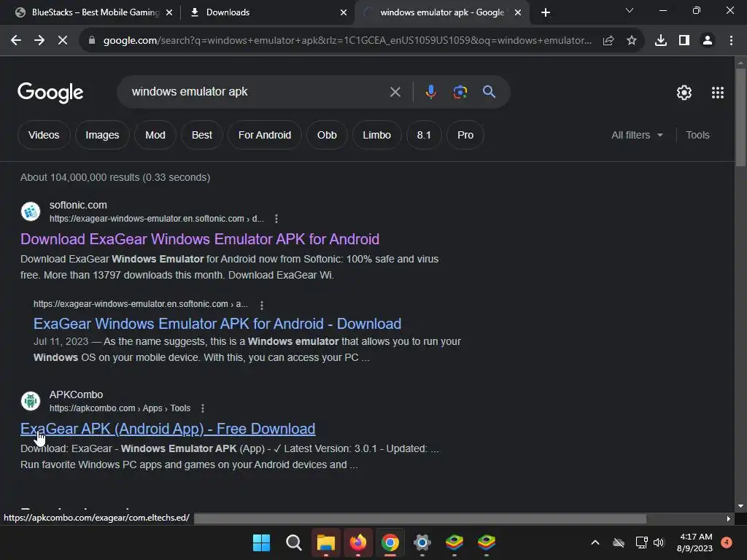Open Chrome three-dot menu
Viewport: 747px width, 560px height.
coord(731,41)
